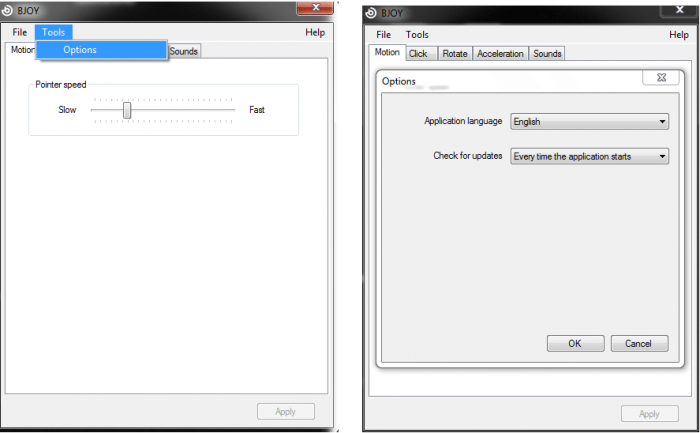Click the BJOY app icon in the right window title bar
The width and height of the screenshot is (700, 433).
tap(372, 13)
